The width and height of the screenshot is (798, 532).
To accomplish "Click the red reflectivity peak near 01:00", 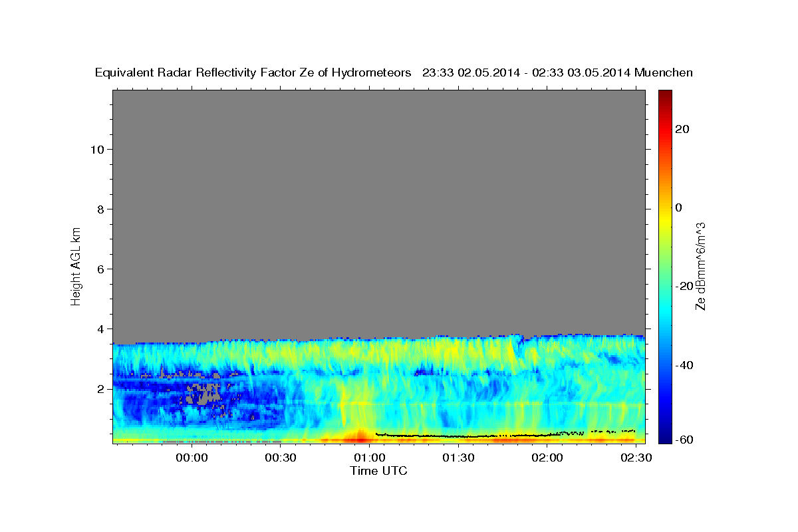I will [x=360, y=436].
